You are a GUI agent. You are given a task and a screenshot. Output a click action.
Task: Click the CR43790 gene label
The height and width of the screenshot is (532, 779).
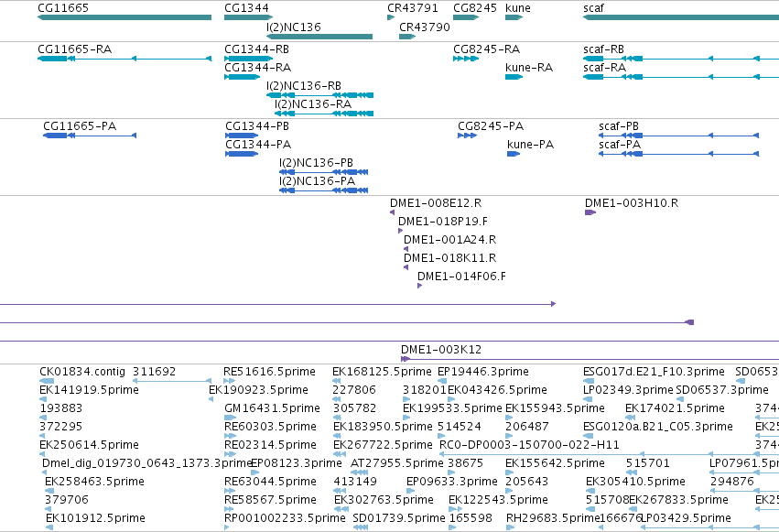point(424,27)
